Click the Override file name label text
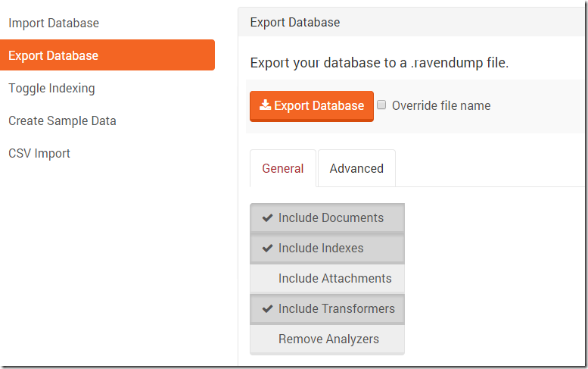 (441, 106)
